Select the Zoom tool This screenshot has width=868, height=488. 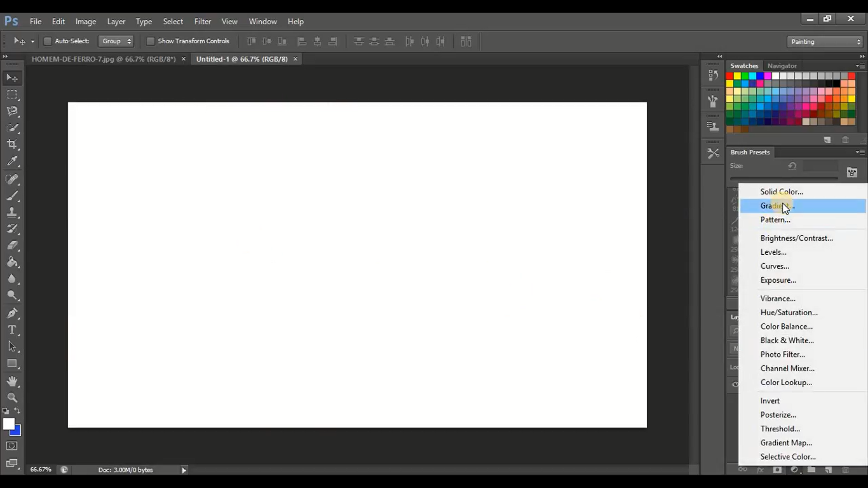pyautogui.click(x=12, y=398)
